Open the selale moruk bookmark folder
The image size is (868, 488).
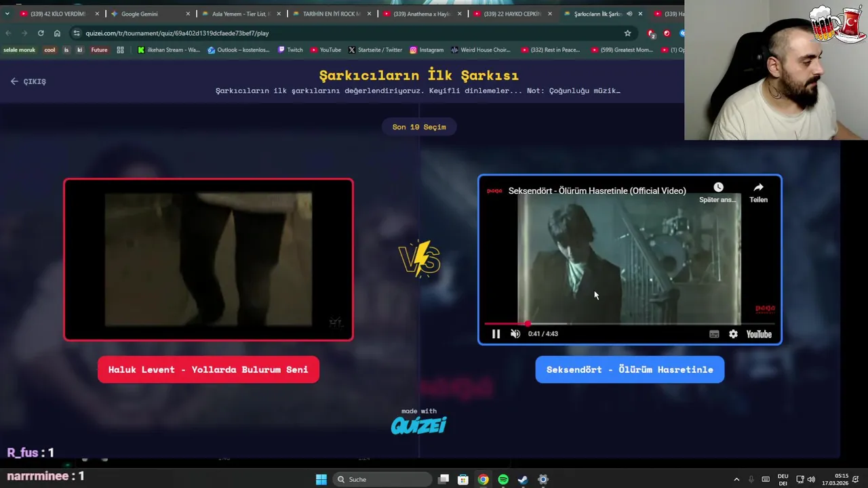coord(19,49)
